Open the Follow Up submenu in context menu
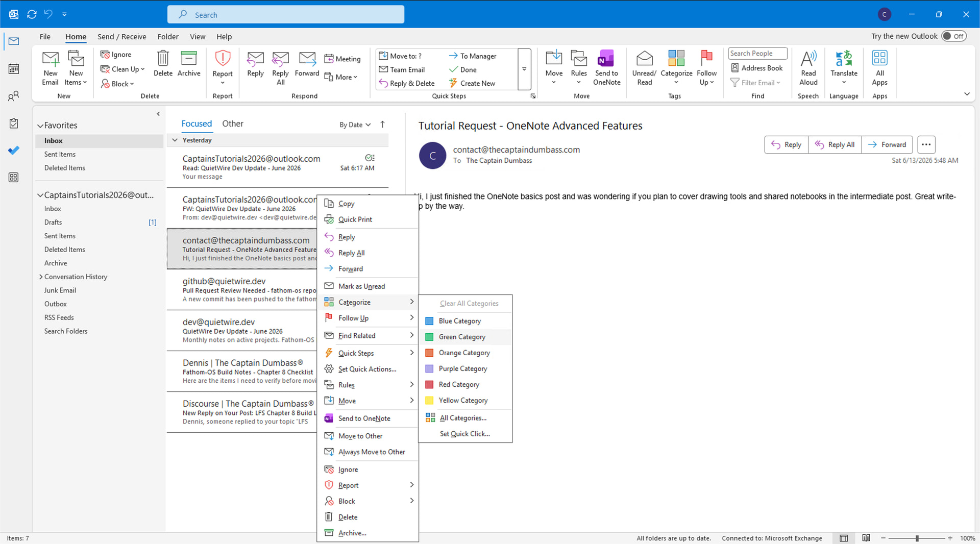 (x=368, y=318)
